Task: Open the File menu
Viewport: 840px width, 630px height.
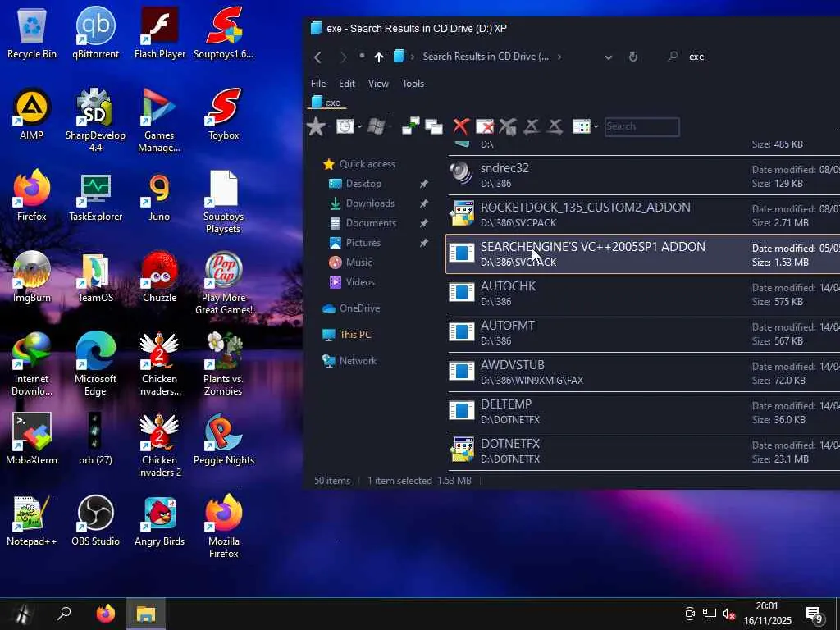Action: [318, 84]
